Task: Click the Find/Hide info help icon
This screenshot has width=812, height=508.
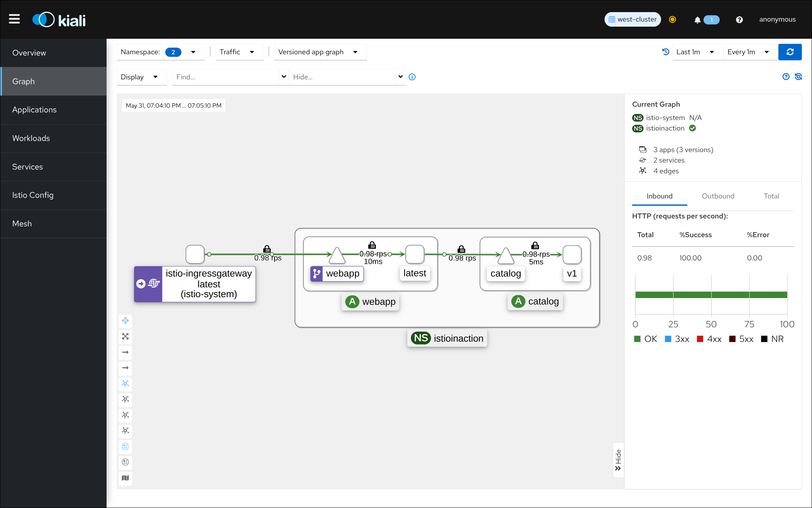Action: pyautogui.click(x=412, y=77)
